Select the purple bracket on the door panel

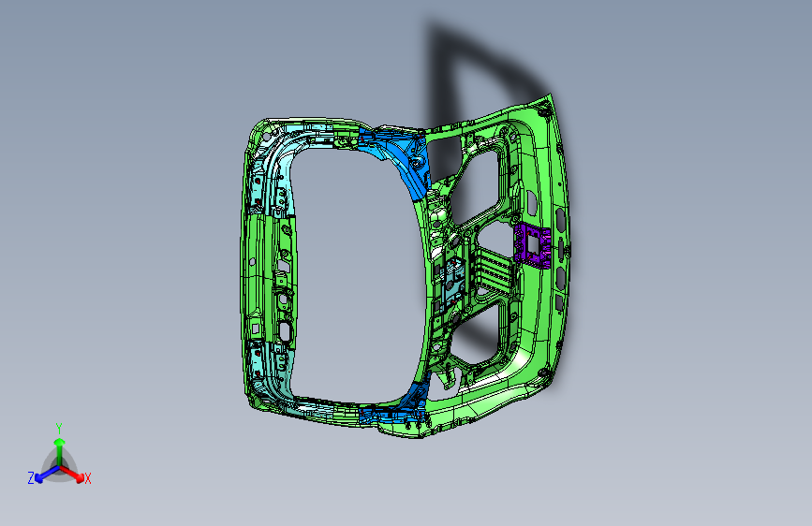pyautogui.click(x=532, y=245)
